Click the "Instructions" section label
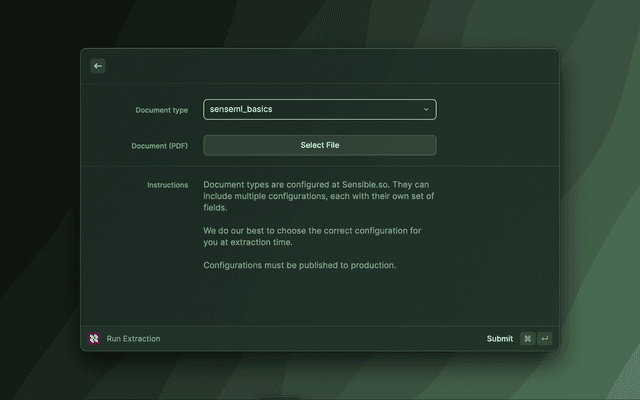 pyautogui.click(x=167, y=185)
